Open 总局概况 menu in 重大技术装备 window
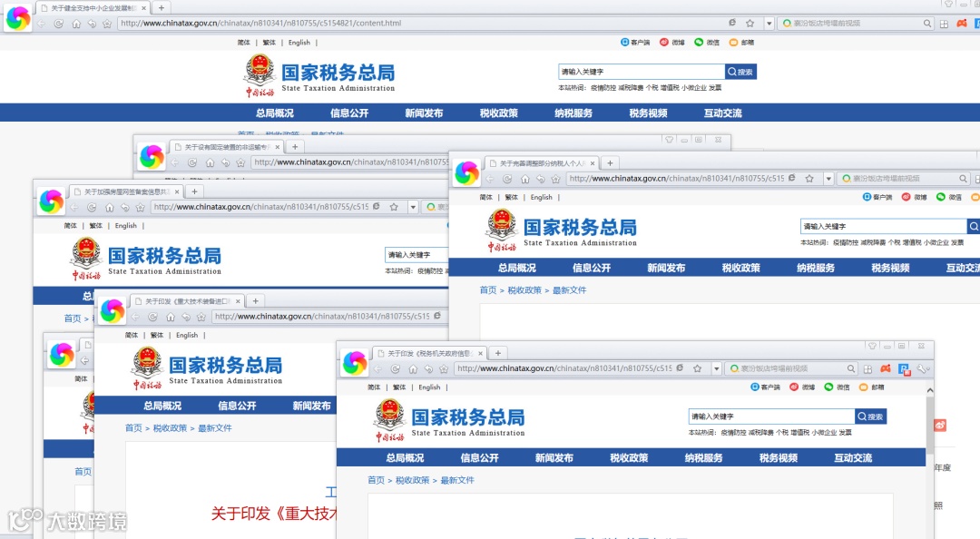980x539 pixels. pos(162,406)
